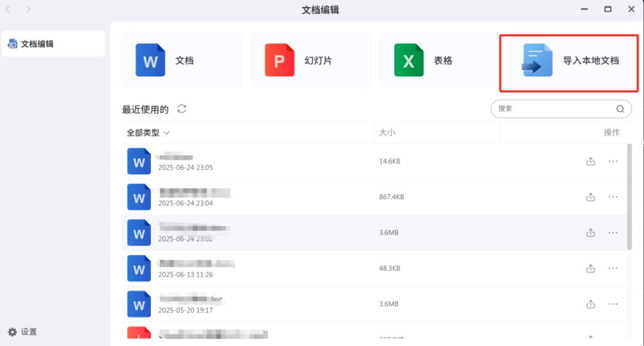Select 文档编辑 in the left sidebar
This screenshot has height=346, width=644.
[x=54, y=44]
